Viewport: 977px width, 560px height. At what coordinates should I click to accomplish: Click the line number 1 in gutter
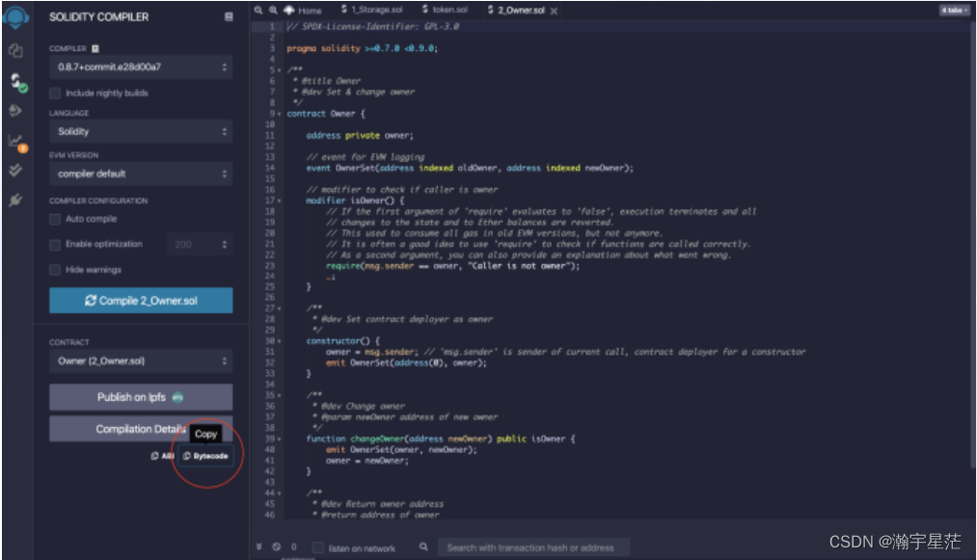point(272,26)
